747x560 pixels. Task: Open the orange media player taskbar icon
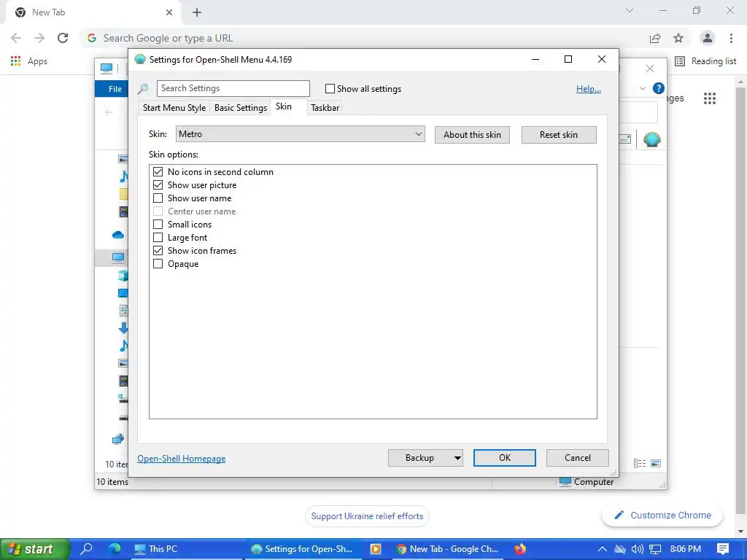[x=376, y=548]
